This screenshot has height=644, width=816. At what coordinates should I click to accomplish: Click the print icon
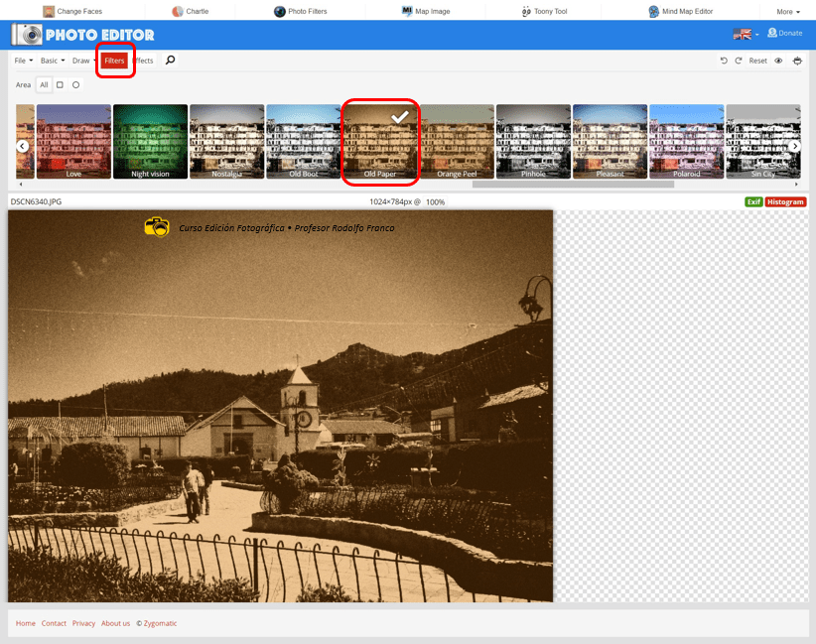pos(795,61)
